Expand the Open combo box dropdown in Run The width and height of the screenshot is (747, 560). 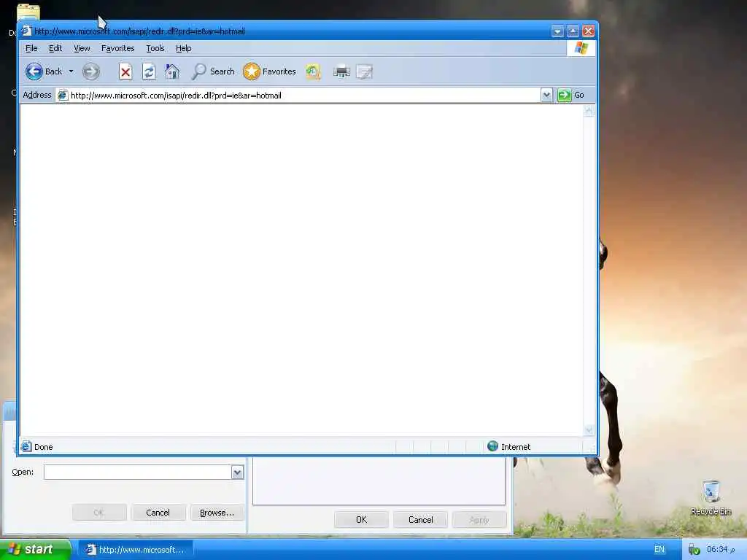(x=237, y=472)
